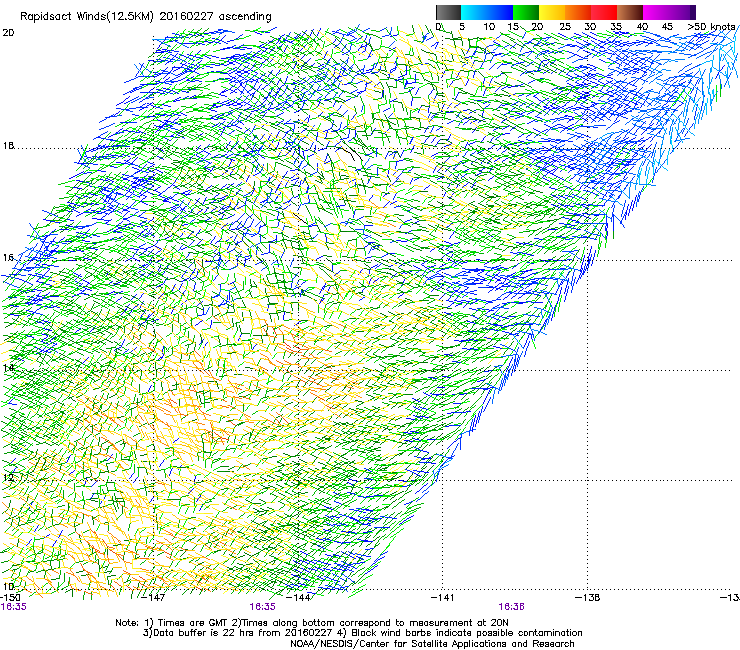
Task: Select latitude label "18" on left axis
Action: 8,146
